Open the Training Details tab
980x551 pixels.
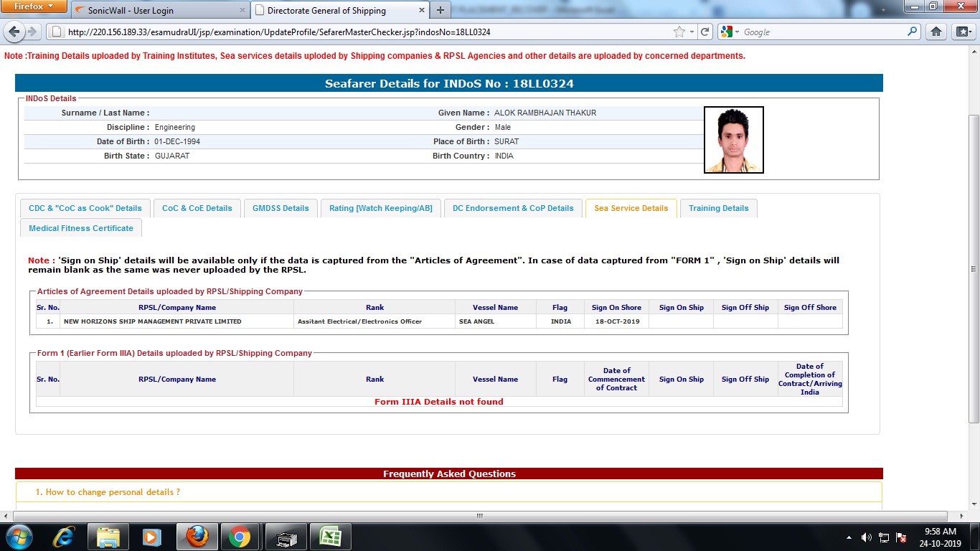click(x=719, y=208)
